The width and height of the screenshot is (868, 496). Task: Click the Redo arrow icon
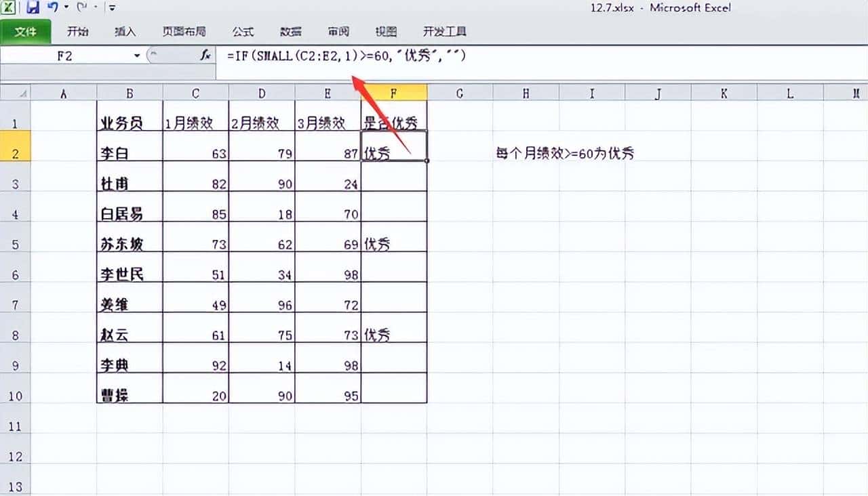click(81, 7)
